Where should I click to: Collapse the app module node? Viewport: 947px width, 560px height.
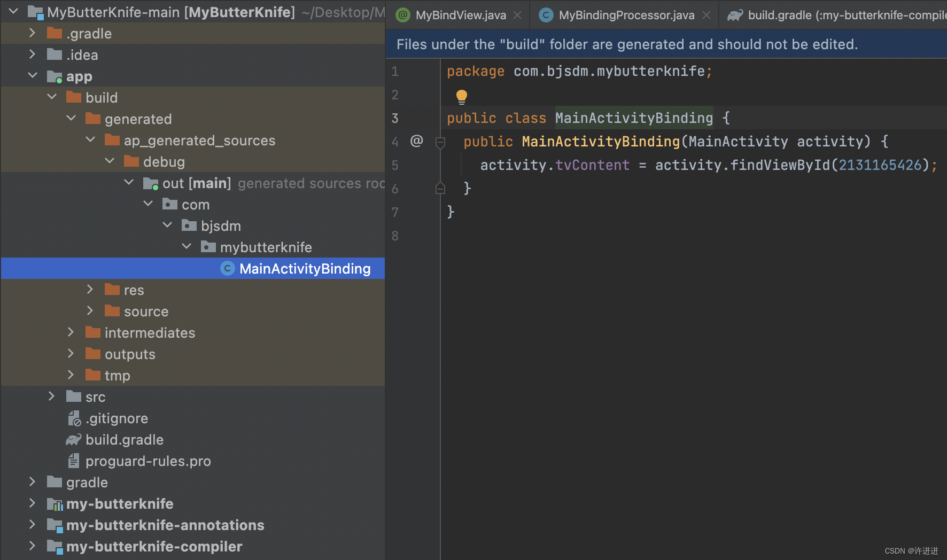(33, 75)
